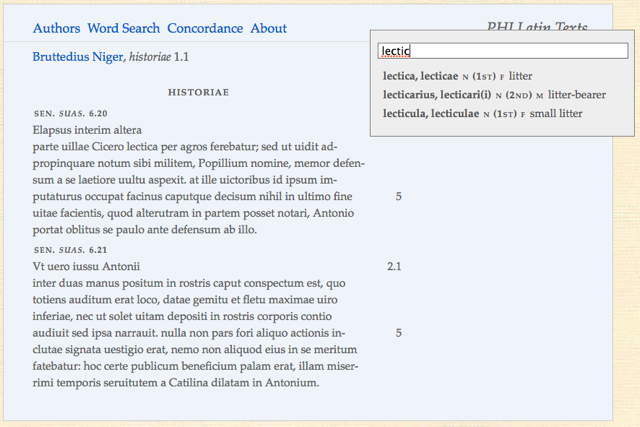Open the Concordance page
Viewport: 640px width, 427px height.
coord(205,28)
